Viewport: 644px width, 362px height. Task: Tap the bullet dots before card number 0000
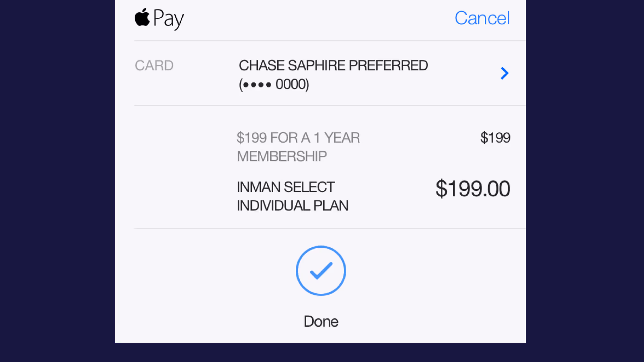point(256,84)
